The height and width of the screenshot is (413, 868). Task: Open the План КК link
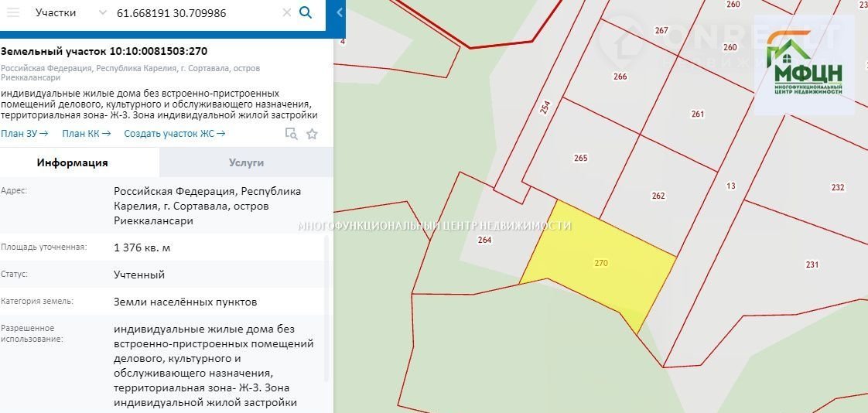[x=86, y=133]
